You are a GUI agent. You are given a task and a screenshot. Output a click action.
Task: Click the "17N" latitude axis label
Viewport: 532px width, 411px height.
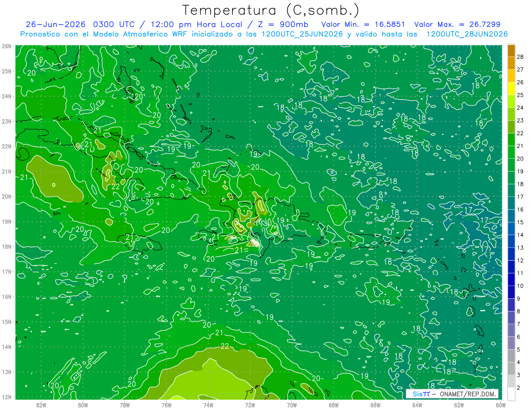pyautogui.click(x=6, y=272)
